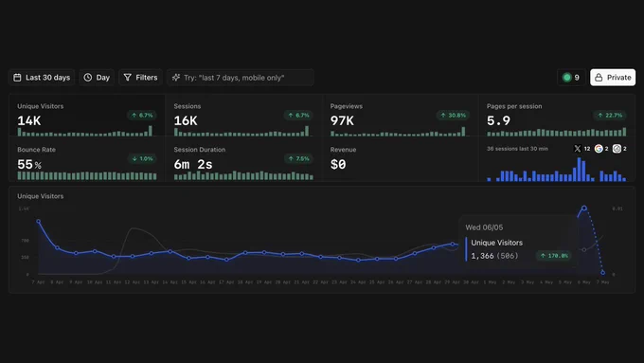Click the first data point at 7 Apr
Image resolution: width=644 pixels, height=363 pixels.
[39, 221]
